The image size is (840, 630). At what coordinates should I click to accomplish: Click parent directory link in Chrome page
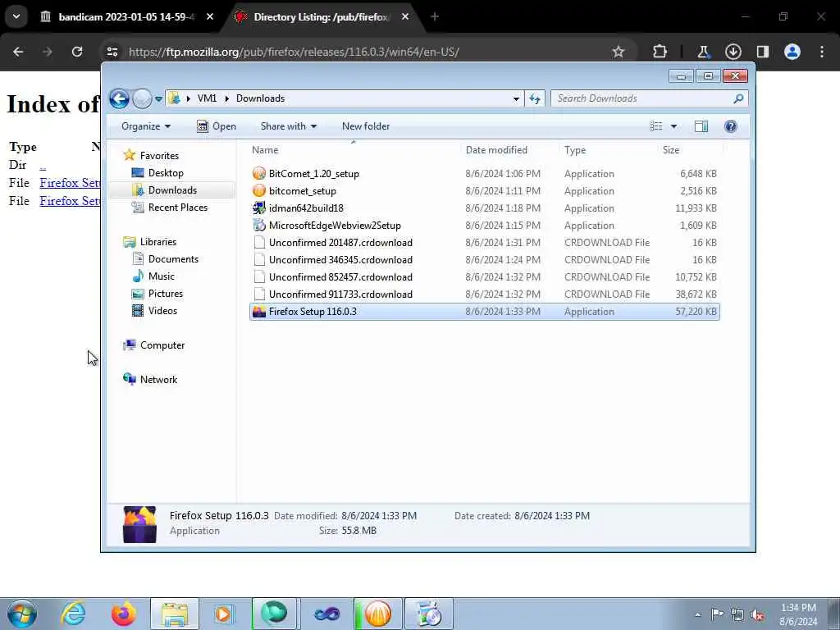pos(43,166)
